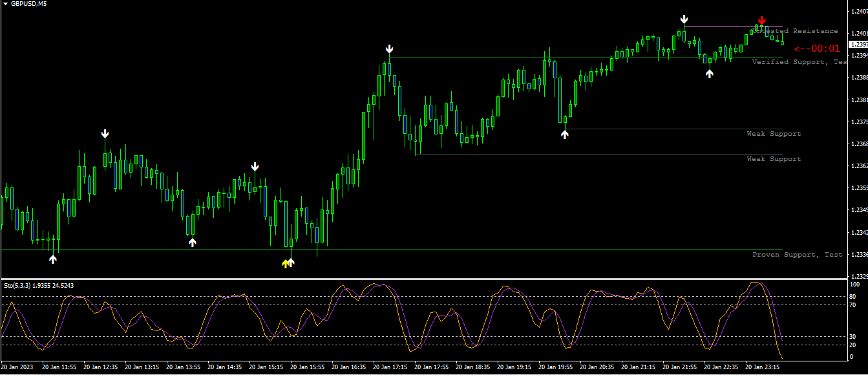The image size is (868, 375).
Task: Select white down arrow starting Tested Resistance line
Action: tap(684, 19)
